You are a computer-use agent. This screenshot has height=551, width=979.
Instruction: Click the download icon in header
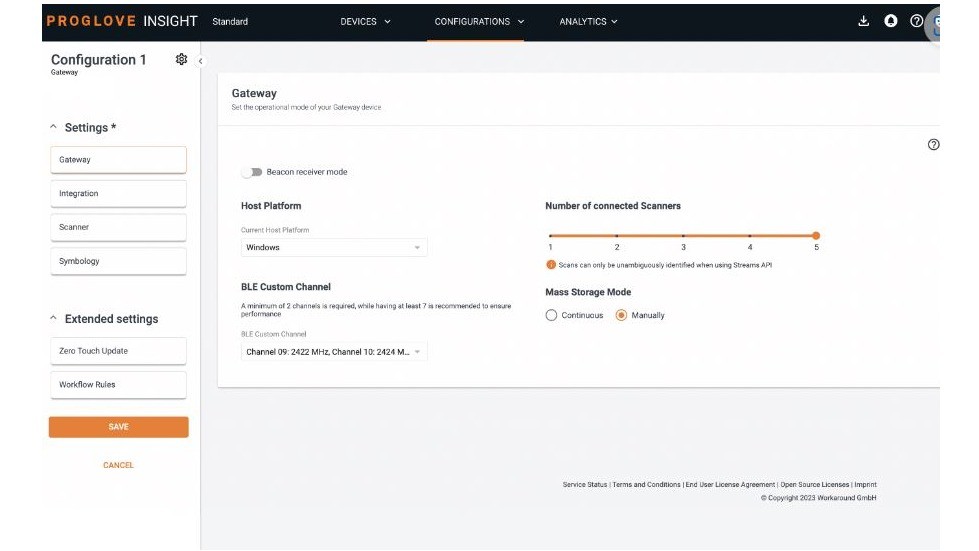tap(864, 21)
